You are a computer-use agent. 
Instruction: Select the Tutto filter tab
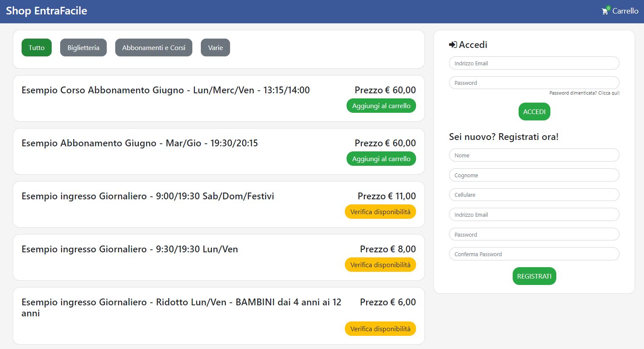point(36,47)
